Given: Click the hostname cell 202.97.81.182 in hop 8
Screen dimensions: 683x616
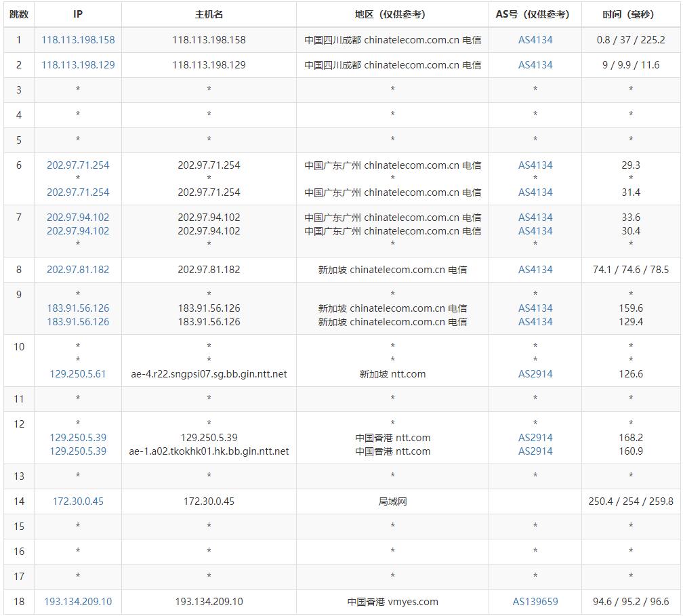Looking at the screenshot, I should click(x=209, y=270).
